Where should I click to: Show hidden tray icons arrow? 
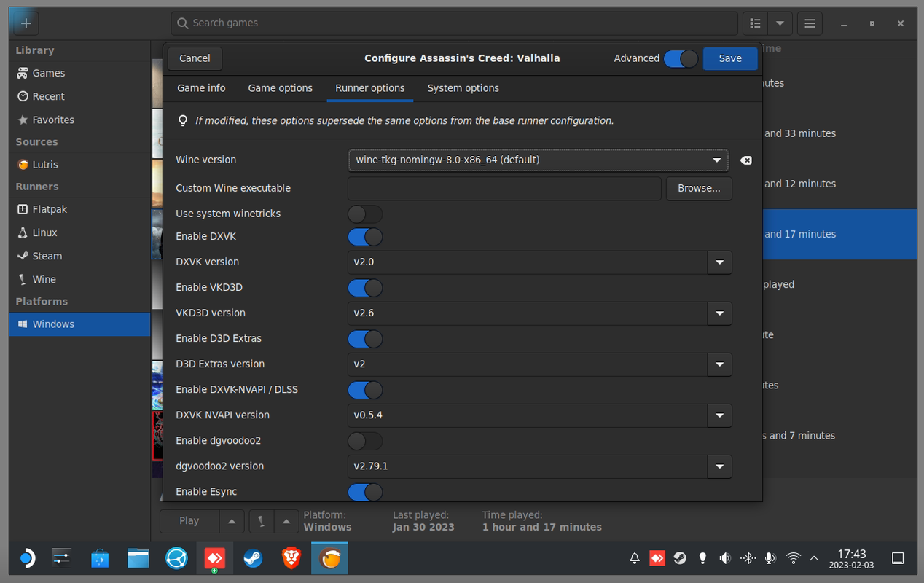(815, 559)
